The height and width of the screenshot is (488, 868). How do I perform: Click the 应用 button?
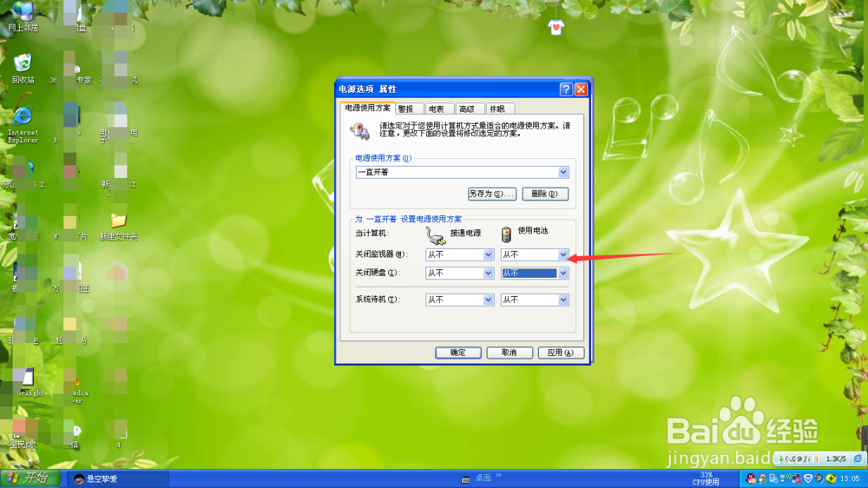pos(561,353)
